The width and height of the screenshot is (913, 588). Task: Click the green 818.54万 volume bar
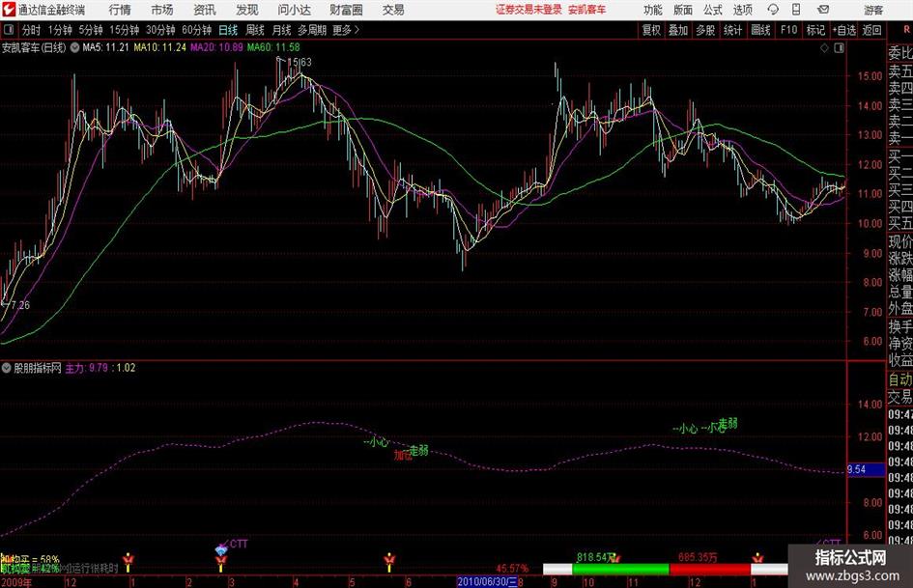click(620, 569)
